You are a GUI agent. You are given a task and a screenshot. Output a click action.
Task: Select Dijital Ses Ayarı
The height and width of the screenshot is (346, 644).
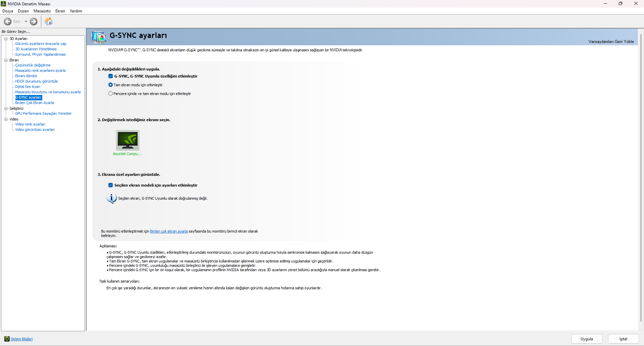coord(28,87)
